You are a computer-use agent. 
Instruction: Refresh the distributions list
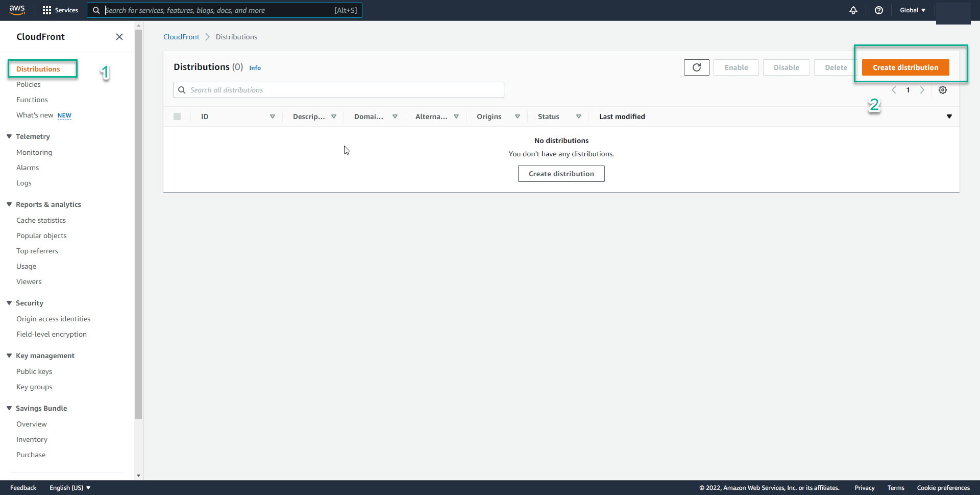coord(696,67)
